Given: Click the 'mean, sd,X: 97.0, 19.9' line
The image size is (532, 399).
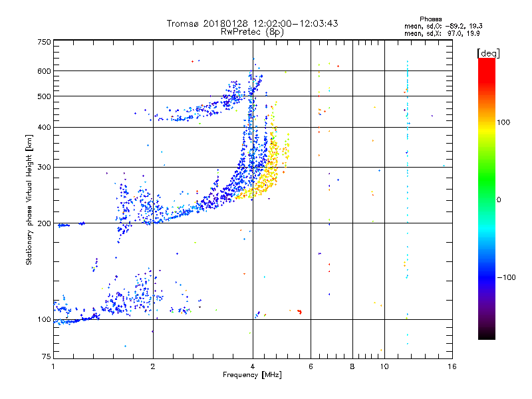Looking at the screenshot, I should pos(442,34).
